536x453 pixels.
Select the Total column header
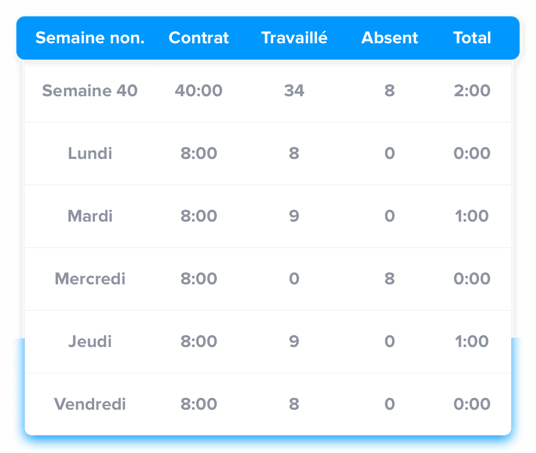pos(472,38)
